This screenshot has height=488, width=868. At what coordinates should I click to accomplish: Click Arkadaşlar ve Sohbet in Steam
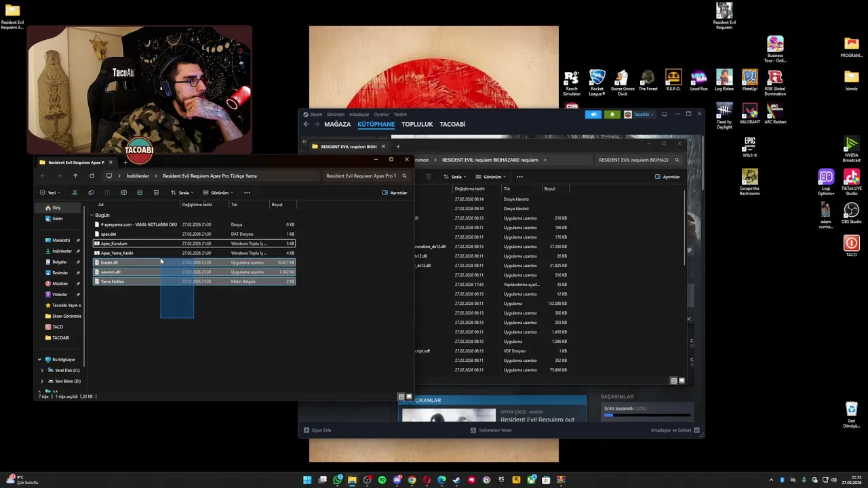[x=675, y=430]
